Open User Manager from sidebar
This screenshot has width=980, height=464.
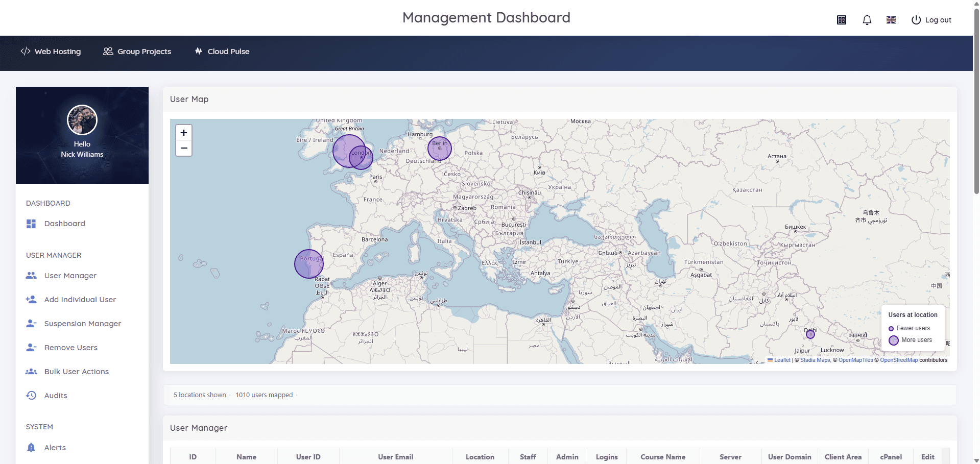(x=70, y=276)
